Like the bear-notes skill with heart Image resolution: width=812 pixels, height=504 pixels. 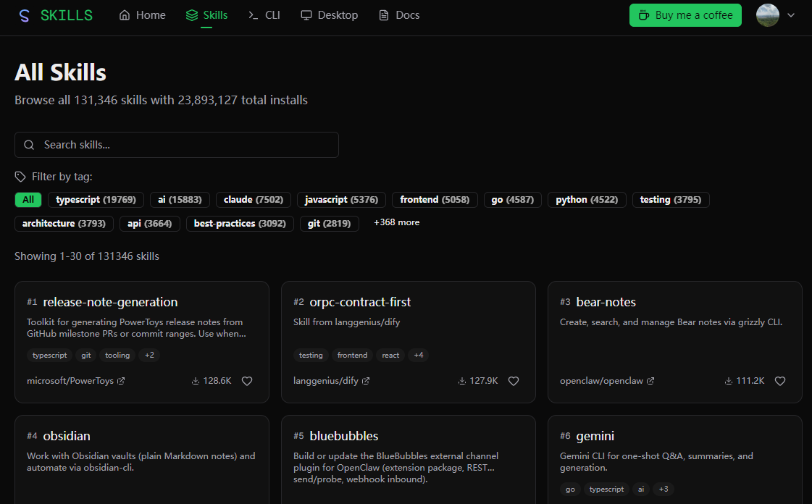780,381
